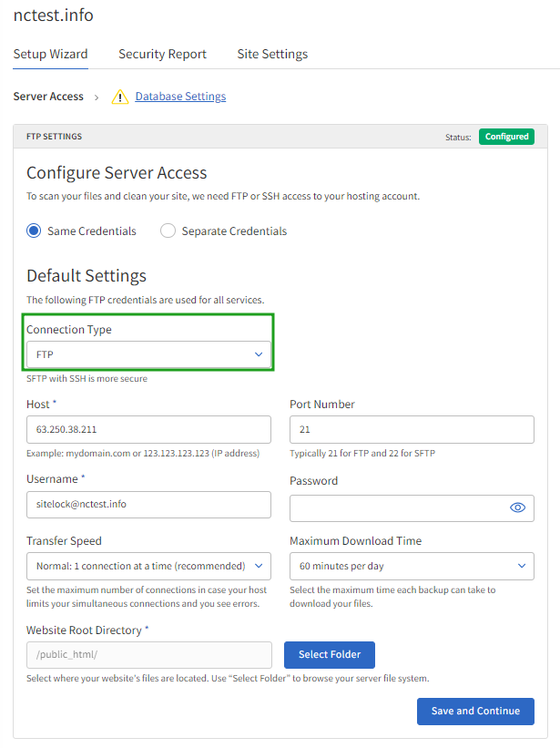
Task: Go to the Setup Wizard tab
Action: coord(50,54)
